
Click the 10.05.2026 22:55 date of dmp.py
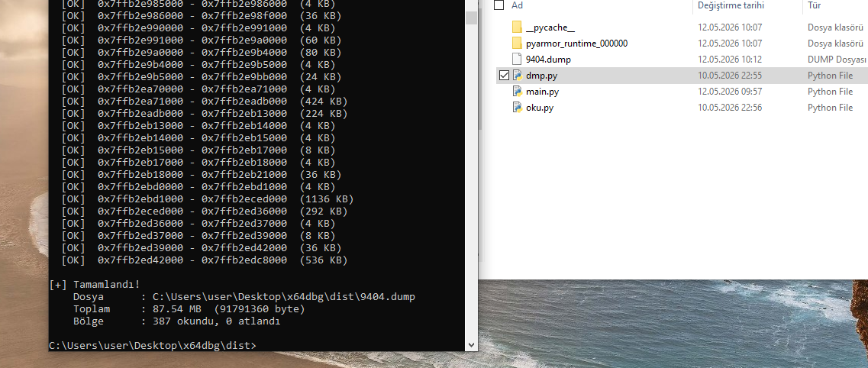[730, 76]
